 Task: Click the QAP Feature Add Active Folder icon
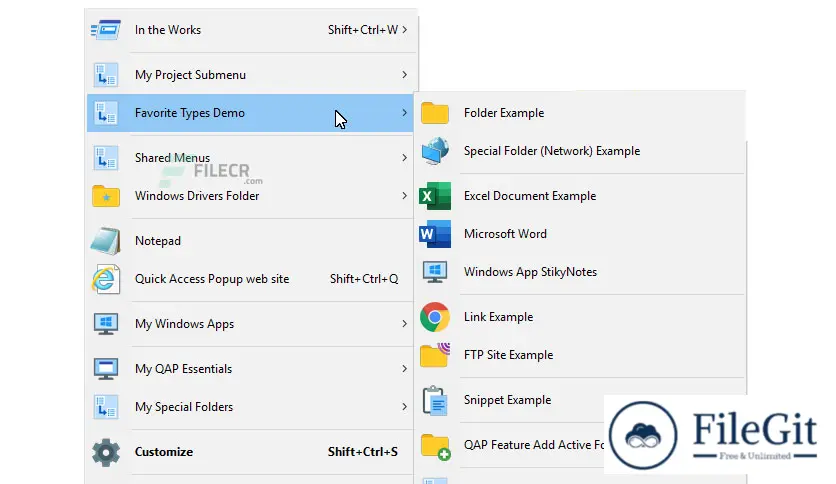point(435,446)
